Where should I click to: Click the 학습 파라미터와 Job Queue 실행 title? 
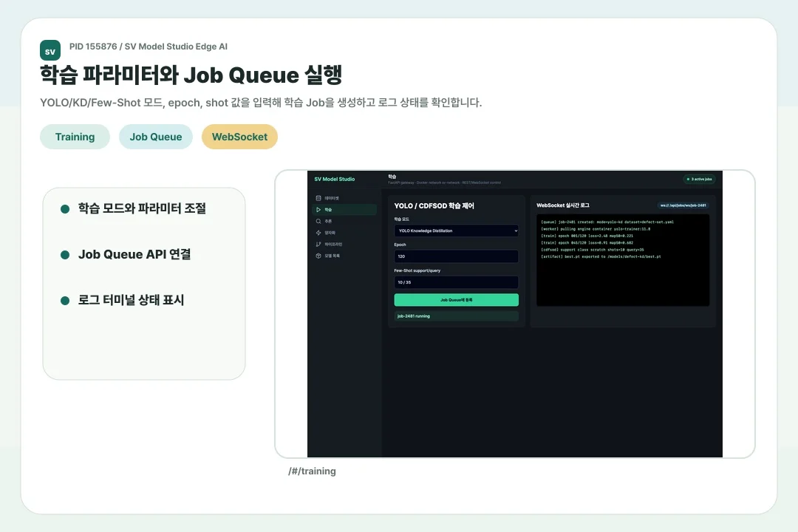pos(191,75)
